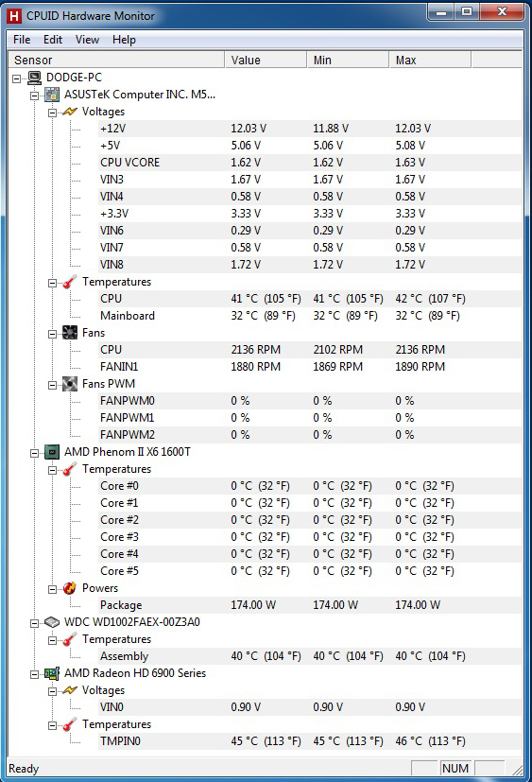Click the 11.88 V minimum value

point(331,129)
